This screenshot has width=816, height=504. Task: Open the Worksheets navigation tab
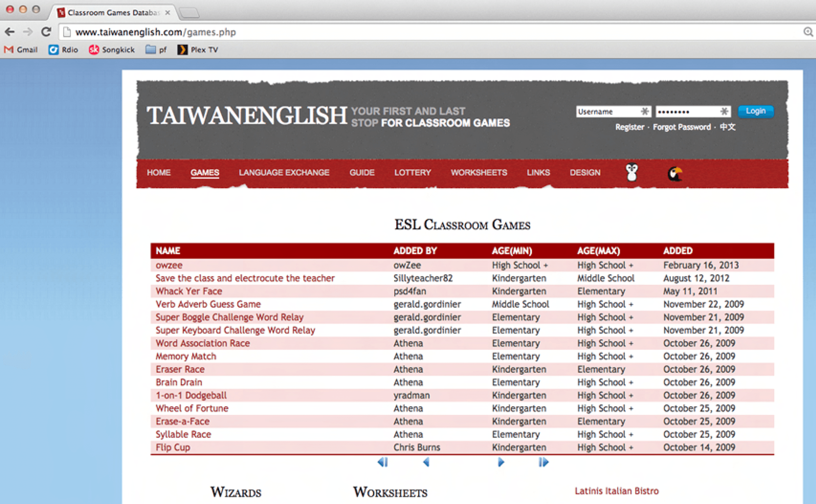click(x=479, y=173)
